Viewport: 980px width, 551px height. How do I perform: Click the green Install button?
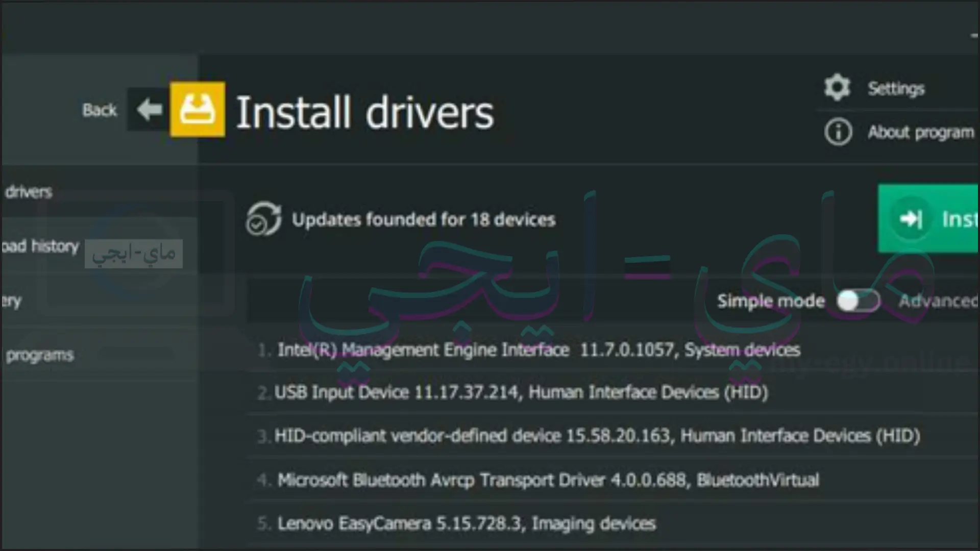(928, 219)
